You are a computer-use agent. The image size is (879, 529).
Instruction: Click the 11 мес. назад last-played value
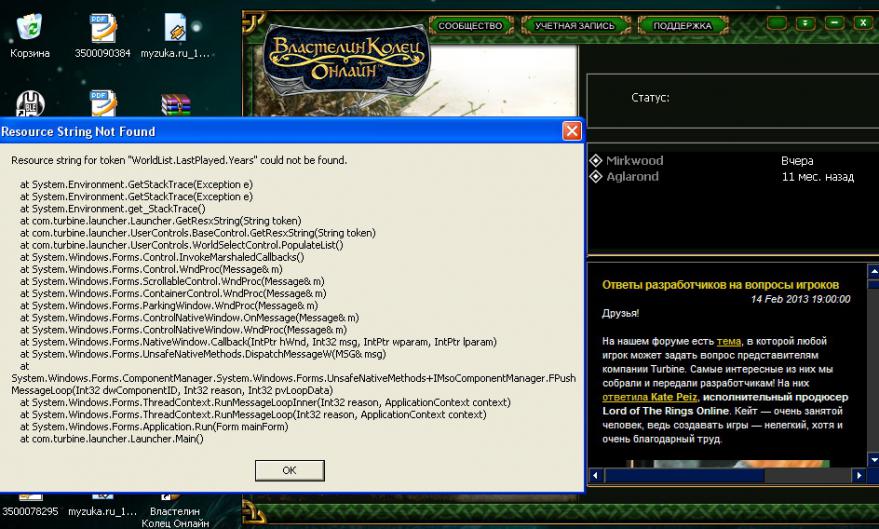pyautogui.click(x=817, y=177)
